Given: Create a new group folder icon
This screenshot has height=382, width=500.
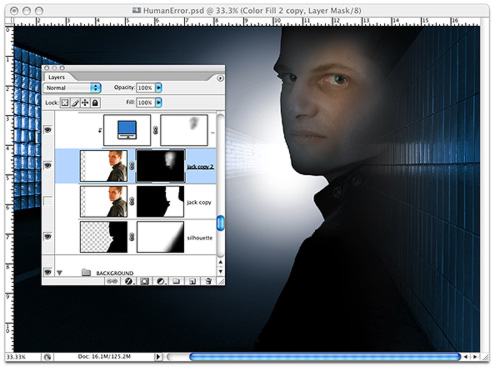Looking at the screenshot, I should click(176, 282).
